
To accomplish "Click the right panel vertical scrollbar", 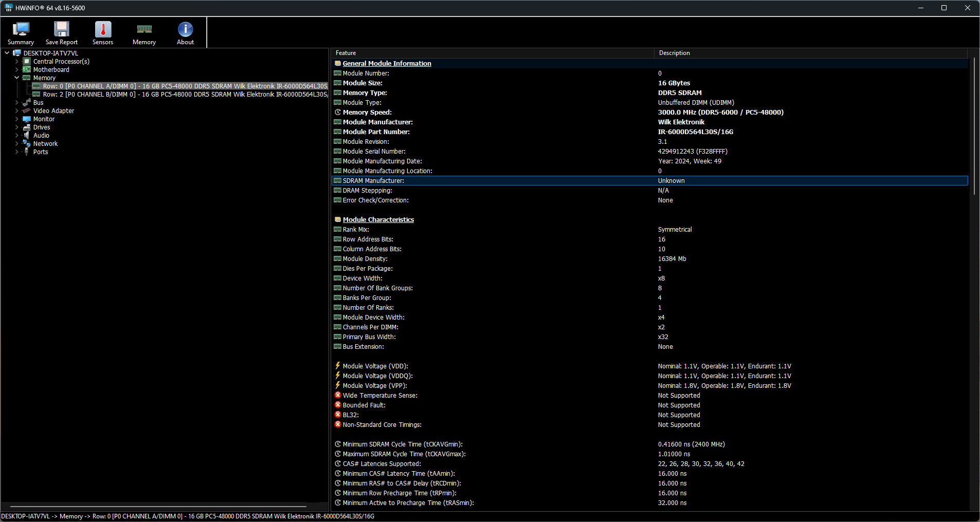I will [973, 126].
